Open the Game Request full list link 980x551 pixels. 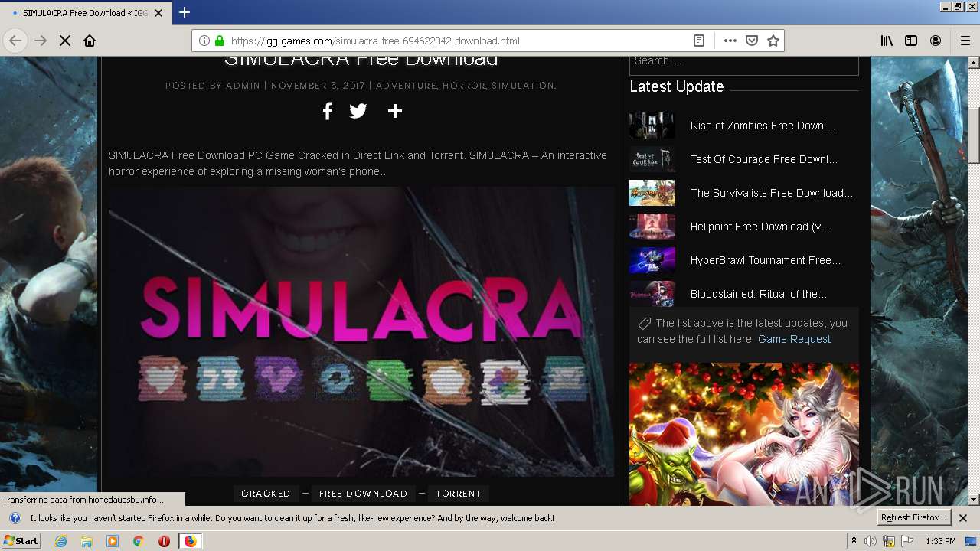[794, 339]
